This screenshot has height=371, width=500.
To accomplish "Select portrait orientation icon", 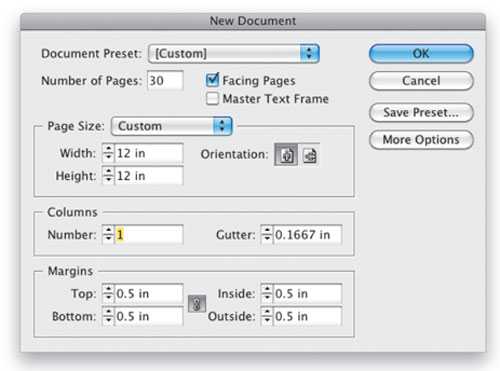I will (286, 155).
